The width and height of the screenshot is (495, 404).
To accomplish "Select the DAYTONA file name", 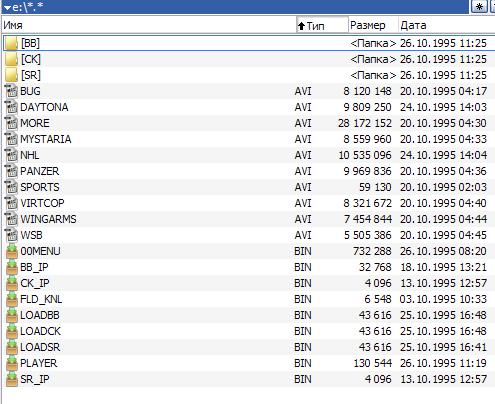I will coord(44,107).
